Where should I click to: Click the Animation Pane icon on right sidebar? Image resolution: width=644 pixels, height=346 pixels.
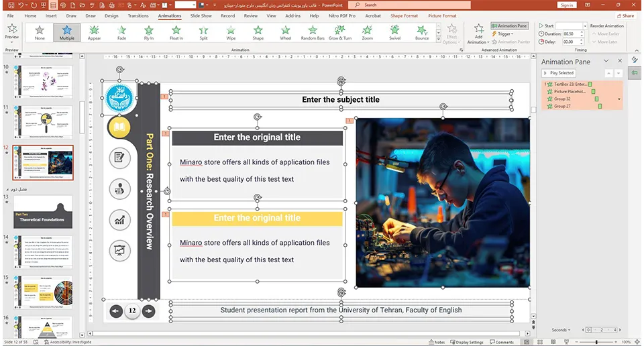635,73
